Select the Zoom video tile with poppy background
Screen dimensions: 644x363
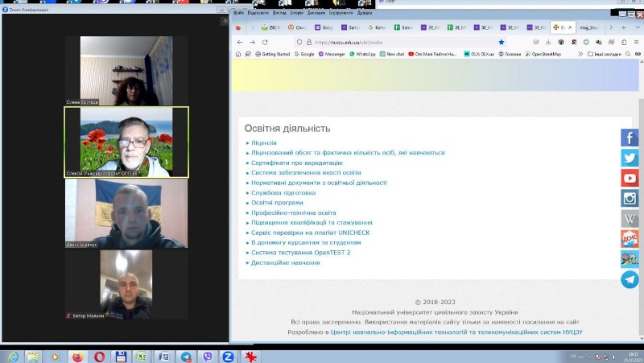click(x=126, y=142)
